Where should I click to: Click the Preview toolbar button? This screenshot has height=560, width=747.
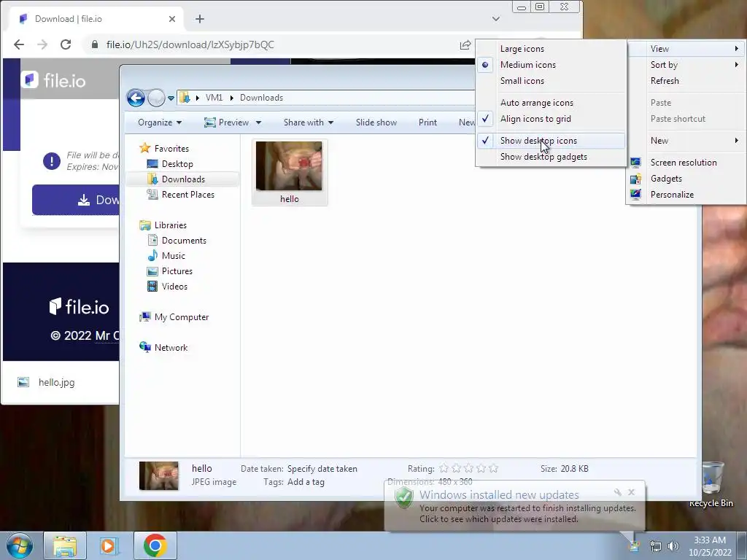point(226,122)
